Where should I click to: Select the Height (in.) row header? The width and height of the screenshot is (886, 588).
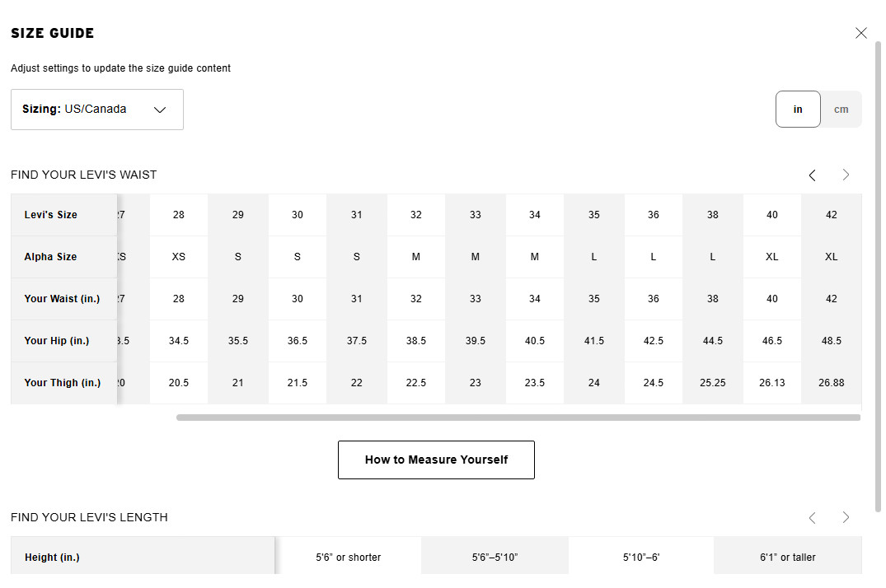tap(143, 557)
